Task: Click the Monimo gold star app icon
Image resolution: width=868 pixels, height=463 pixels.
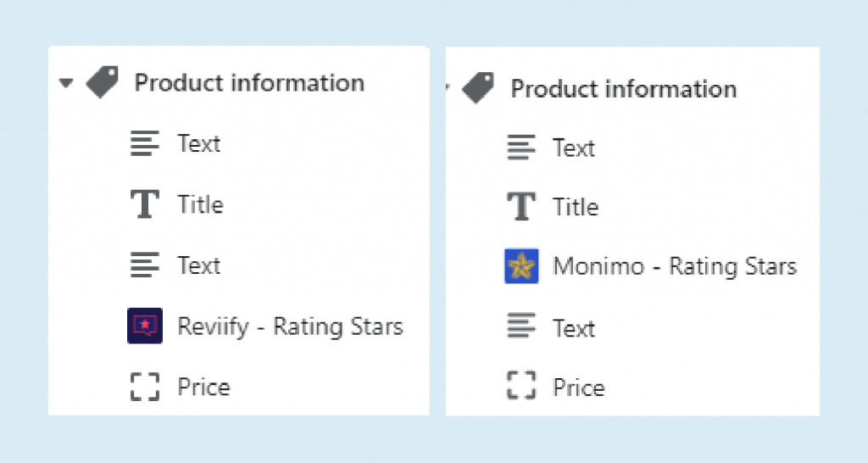Action: (521, 267)
